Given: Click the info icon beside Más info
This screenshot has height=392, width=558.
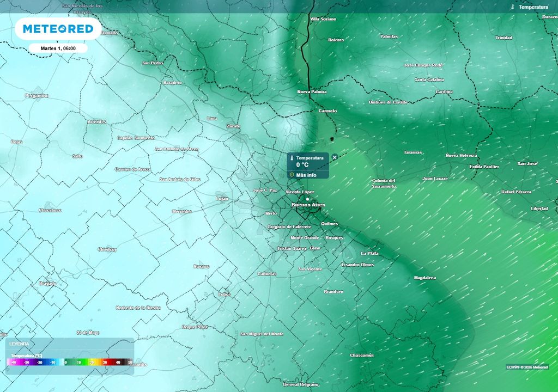Looking at the screenshot, I should pos(291,176).
